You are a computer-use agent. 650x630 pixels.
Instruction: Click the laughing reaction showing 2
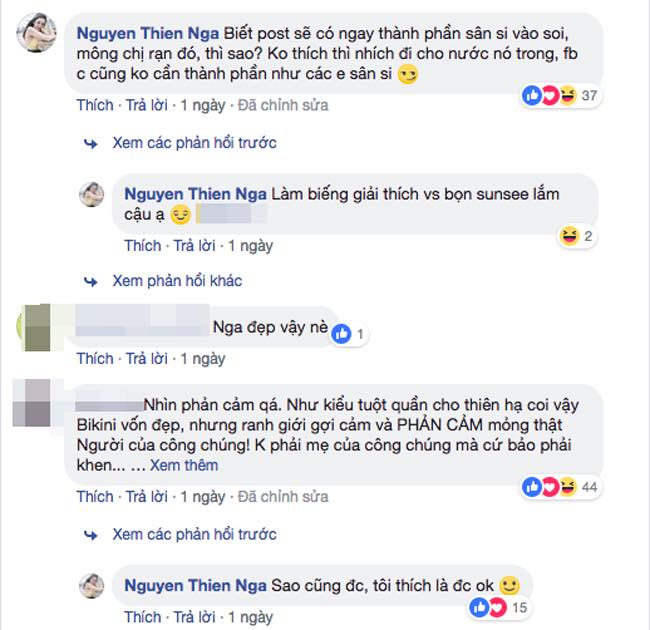click(570, 237)
